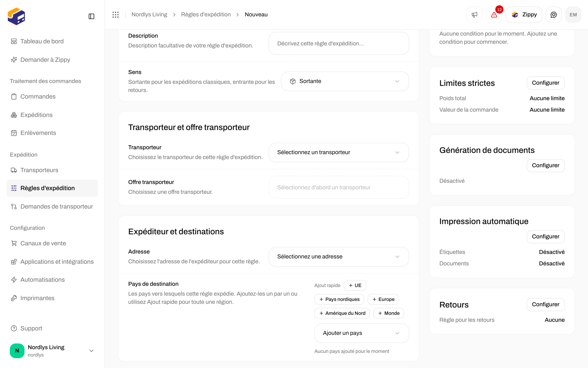Click the Canaux de vente cart icon
The height and width of the screenshot is (368, 588).
tap(14, 243)
